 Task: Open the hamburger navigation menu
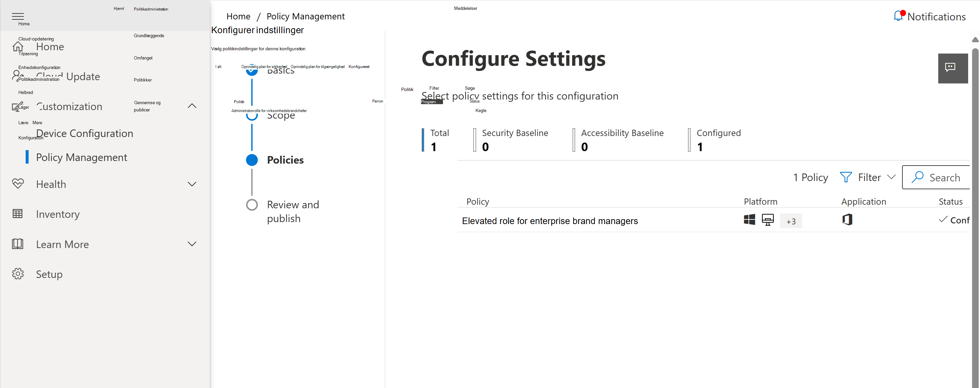coord(18,16)
